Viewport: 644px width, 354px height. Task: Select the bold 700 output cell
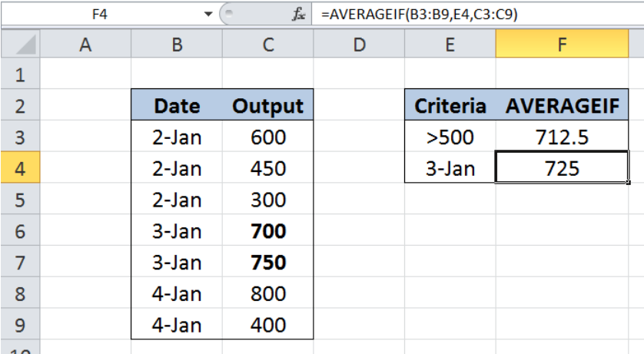click(x=267, y=230)
